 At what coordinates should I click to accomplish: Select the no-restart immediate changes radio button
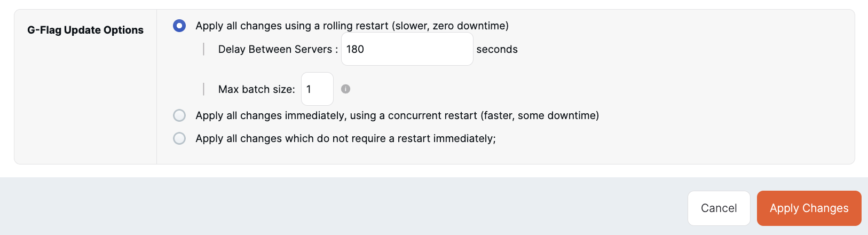coord(179,138)
